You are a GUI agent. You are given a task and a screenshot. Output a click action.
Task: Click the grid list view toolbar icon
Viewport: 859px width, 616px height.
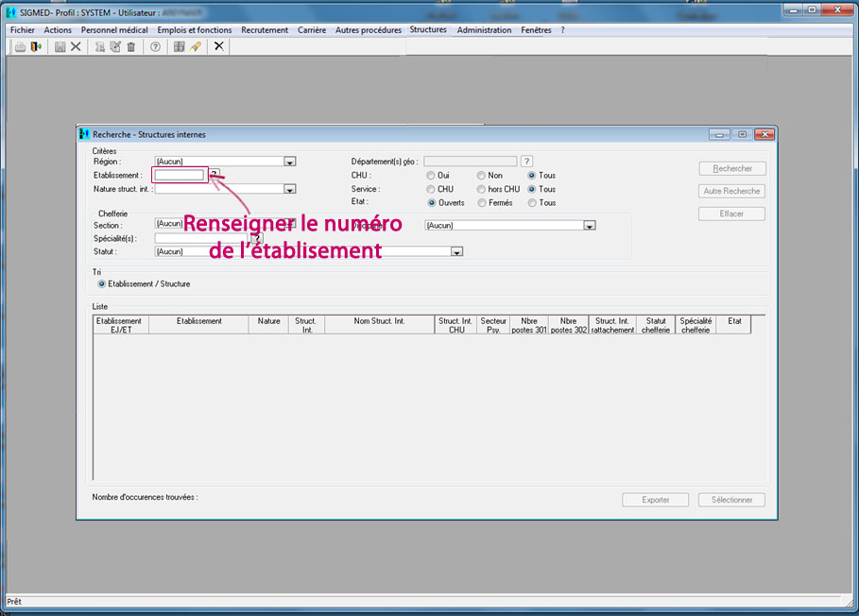(x=180, y=47)
